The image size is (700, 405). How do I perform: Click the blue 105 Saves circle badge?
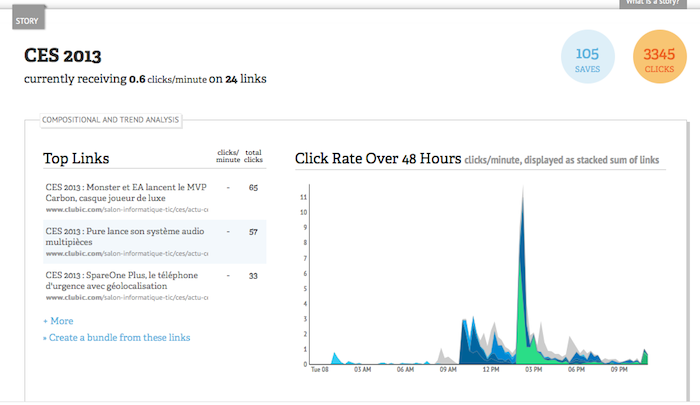coord(588,58)
